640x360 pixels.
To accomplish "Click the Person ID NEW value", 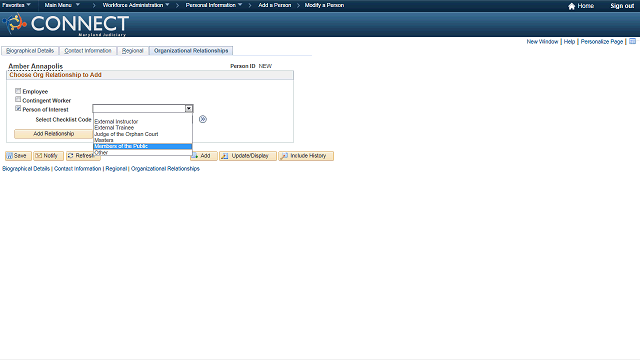I will click(265, 66).
